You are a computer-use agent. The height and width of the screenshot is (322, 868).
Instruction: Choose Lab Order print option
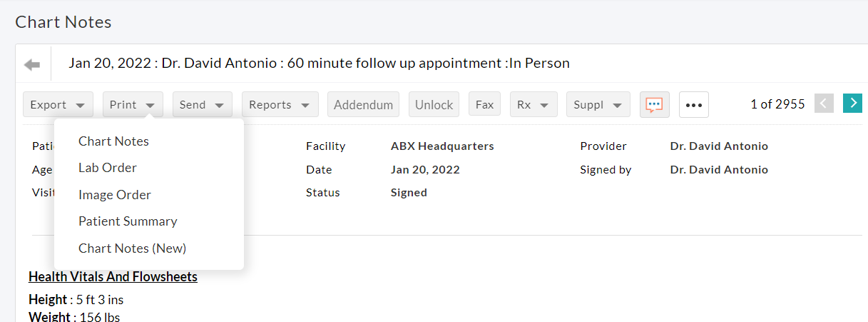pos(108,168)
